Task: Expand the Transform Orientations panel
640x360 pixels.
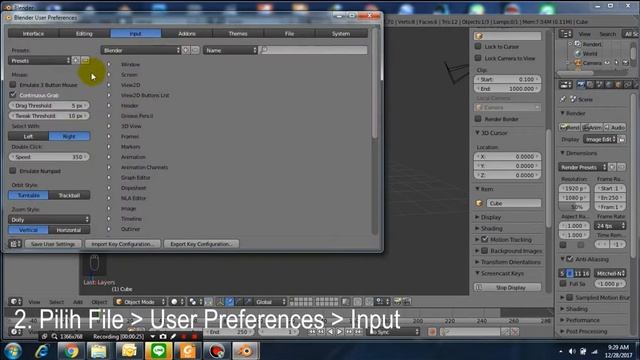Action: [x=477, y=262]
